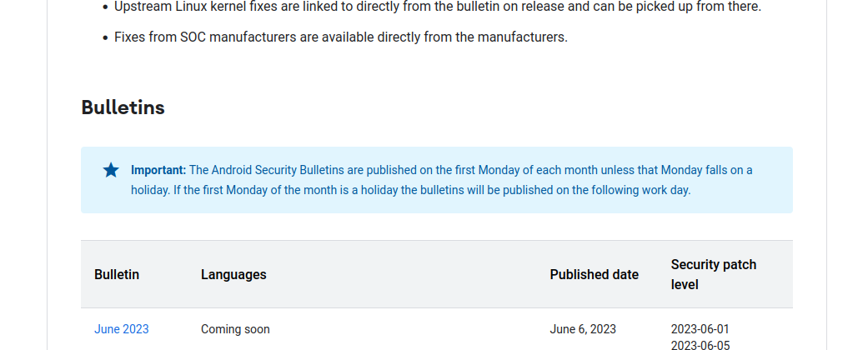This screenshot has width=868, height=350.
Task: Click the 2023-06-05 patch level text
Action: pyautogui.click(x=700, y=345)
